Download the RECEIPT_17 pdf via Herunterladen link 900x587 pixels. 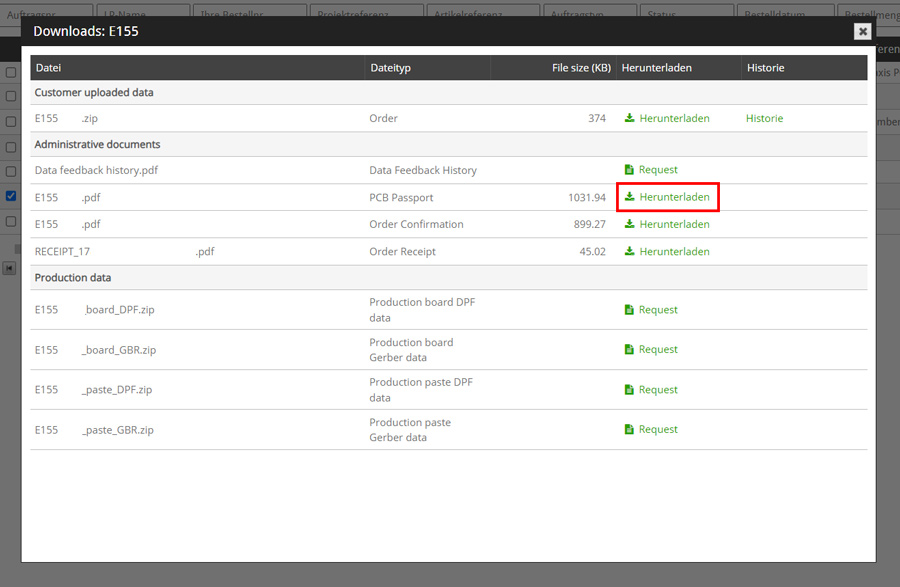point(674,252)
